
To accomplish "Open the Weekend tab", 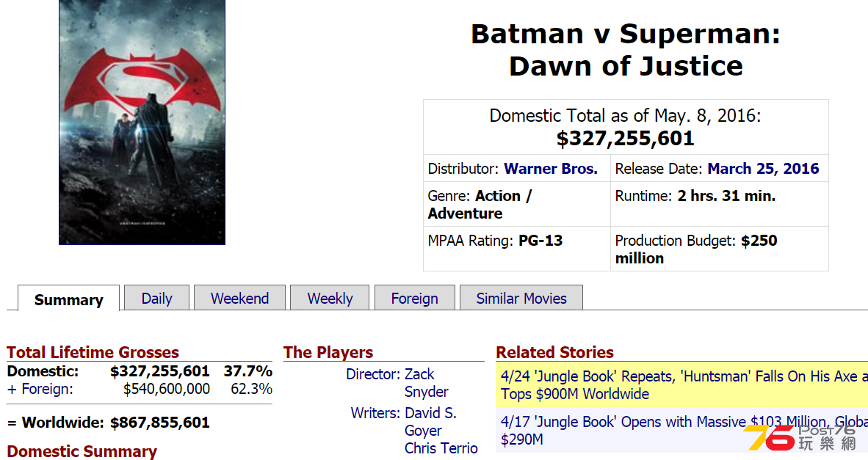I will (239, 298).
